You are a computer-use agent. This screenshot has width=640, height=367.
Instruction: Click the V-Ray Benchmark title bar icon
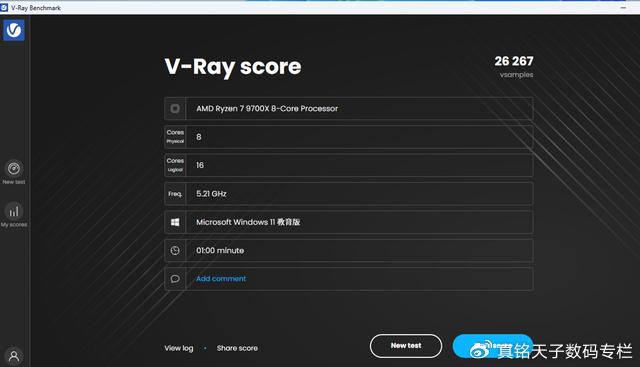(x=4, y=8)
